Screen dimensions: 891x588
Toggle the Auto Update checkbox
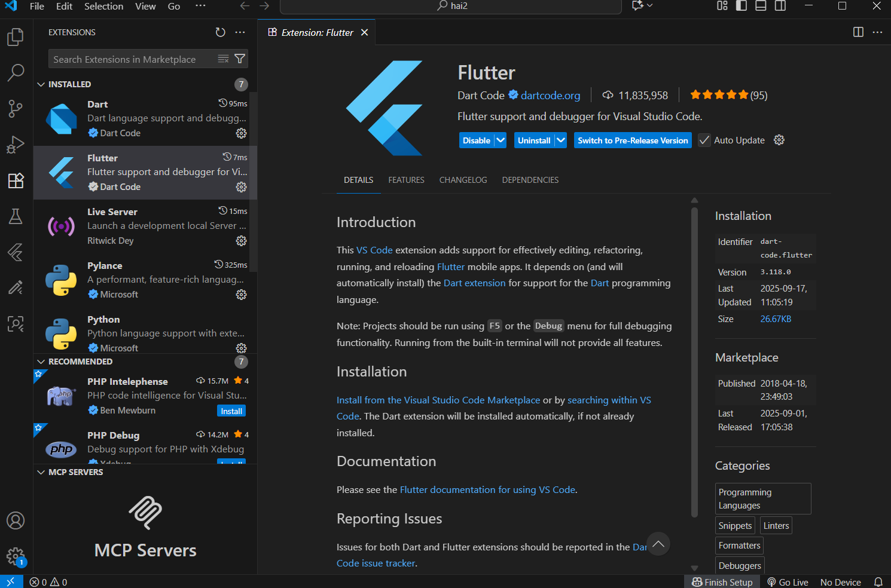pyautogui.click(x=704, y=140)
